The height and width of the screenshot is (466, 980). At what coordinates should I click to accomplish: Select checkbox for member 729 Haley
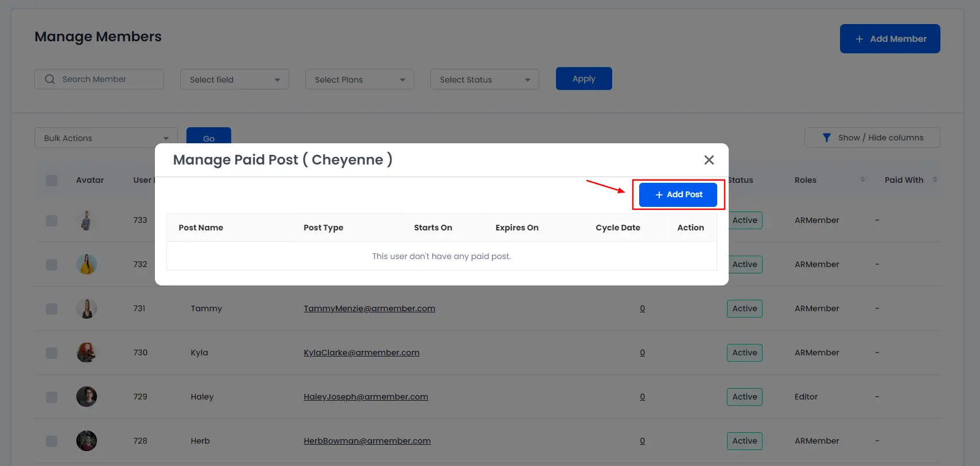click(52, 397)
